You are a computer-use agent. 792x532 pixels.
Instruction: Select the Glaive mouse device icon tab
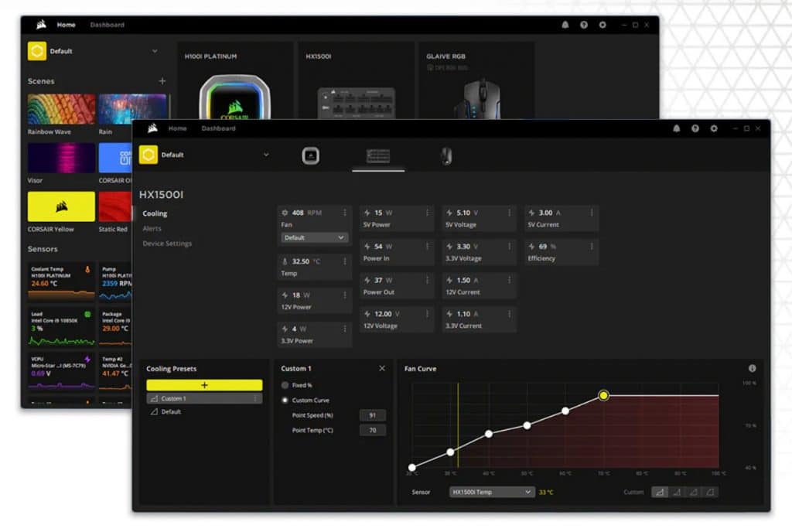(446, 156)
